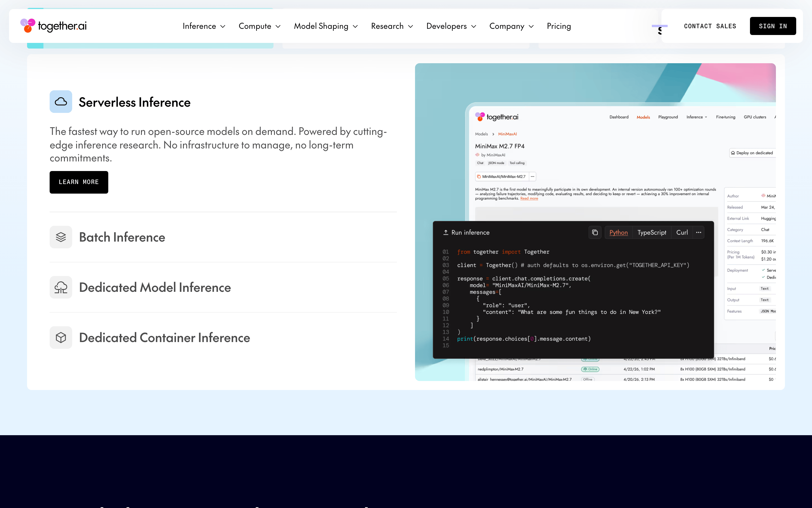Click the Tool calling tag
812x508 pixels.
tap(517, 163)
